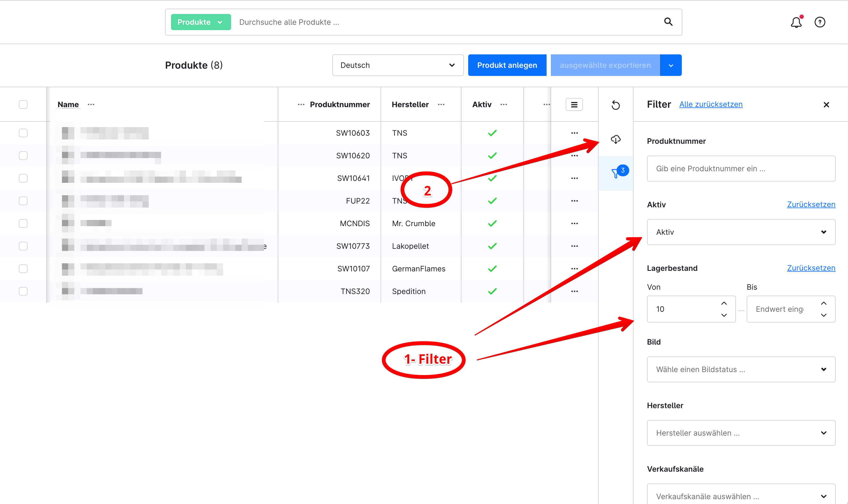Open the help question mark icon

click(820, 22)
